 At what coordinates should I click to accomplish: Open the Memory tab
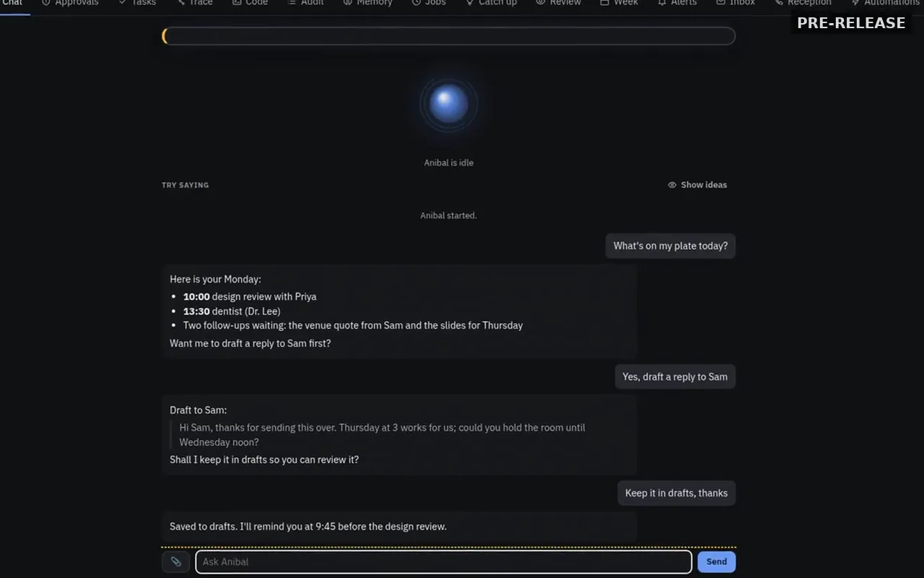(367, 3)
